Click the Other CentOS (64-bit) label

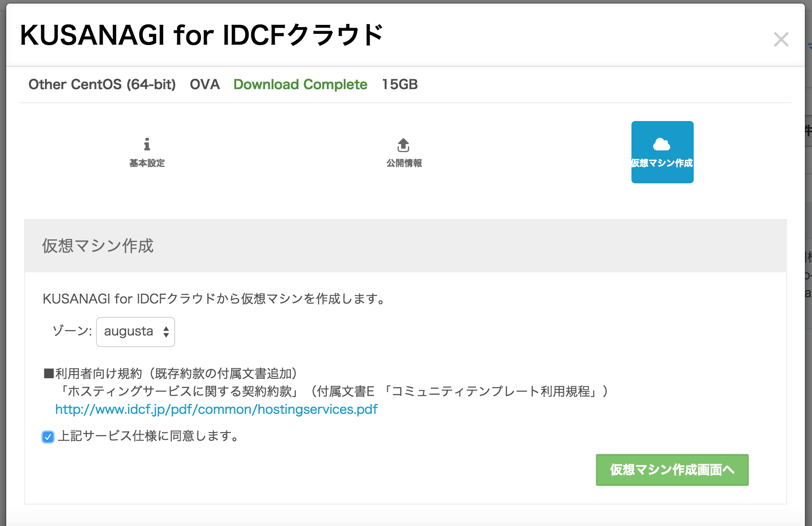click(x=102, y=85)
